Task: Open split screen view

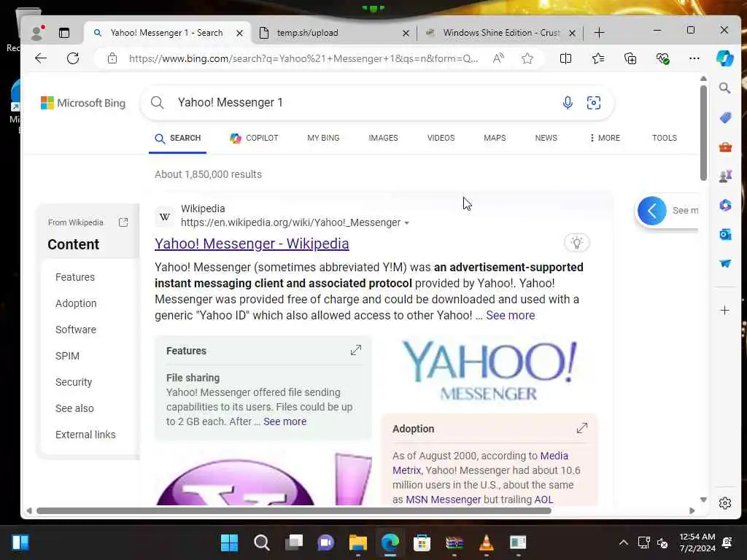Action: (565, 58)
